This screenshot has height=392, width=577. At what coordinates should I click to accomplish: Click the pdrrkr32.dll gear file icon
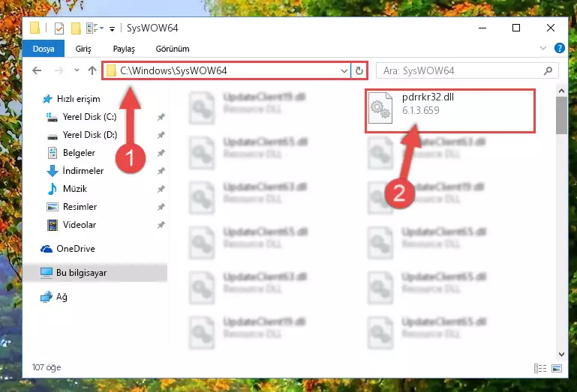point(380,108)
